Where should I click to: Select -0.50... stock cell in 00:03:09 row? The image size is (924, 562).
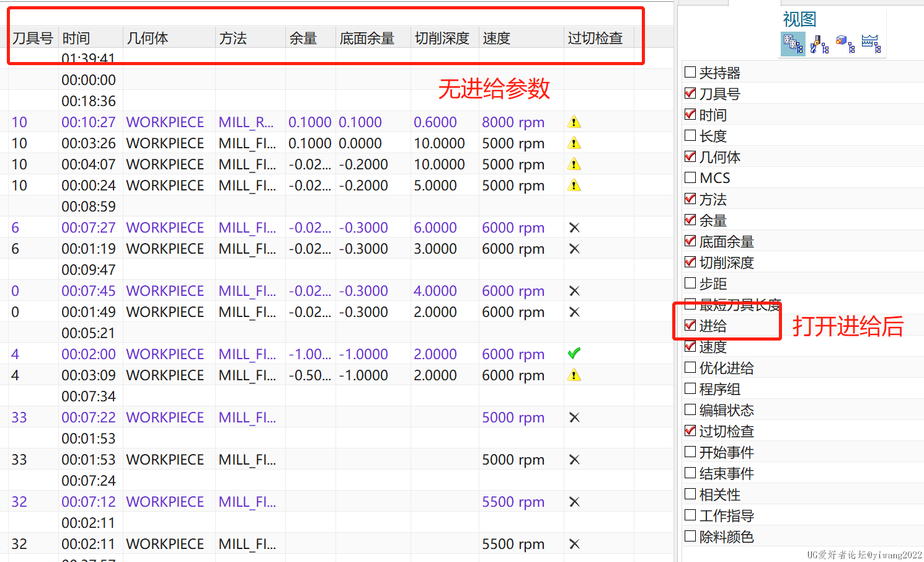coord(310,375)
